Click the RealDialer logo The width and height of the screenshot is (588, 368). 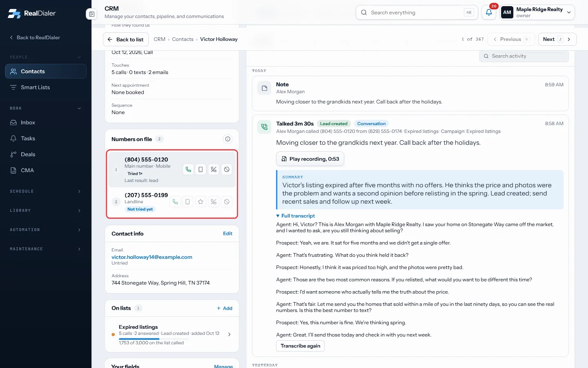tap(32, 13)
